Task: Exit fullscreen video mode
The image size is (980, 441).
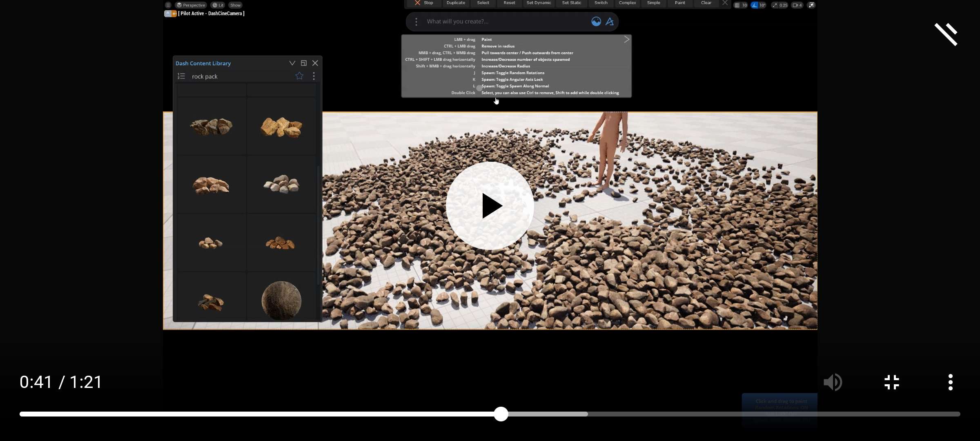Action: coord(892,382)
